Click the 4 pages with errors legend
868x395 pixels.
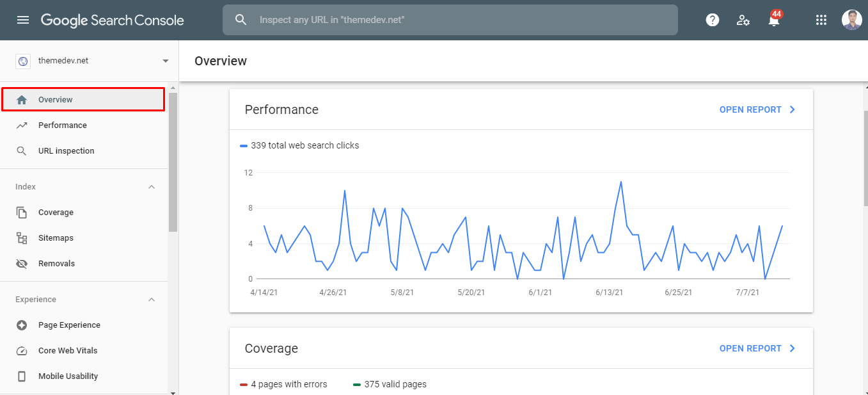283,384
